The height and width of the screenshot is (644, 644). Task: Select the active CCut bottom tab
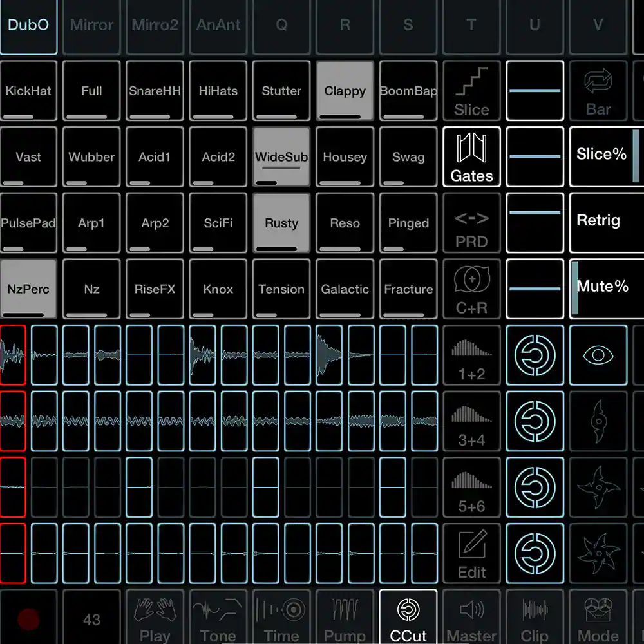(408, 618)
